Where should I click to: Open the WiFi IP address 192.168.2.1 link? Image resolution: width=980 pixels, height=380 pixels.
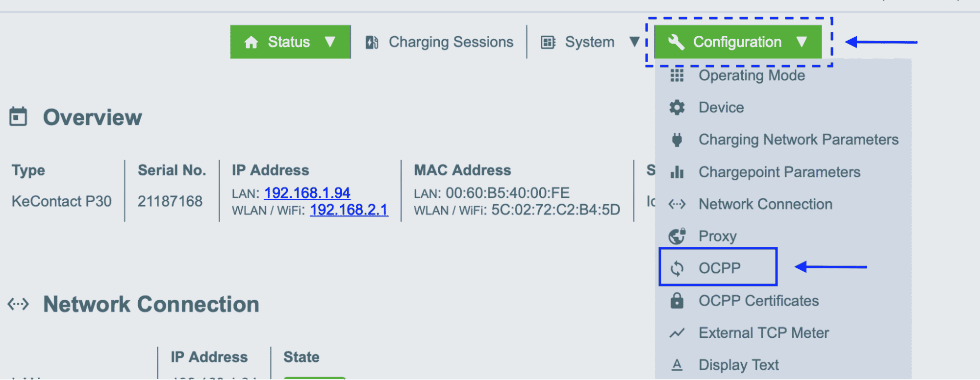(349, 210)
